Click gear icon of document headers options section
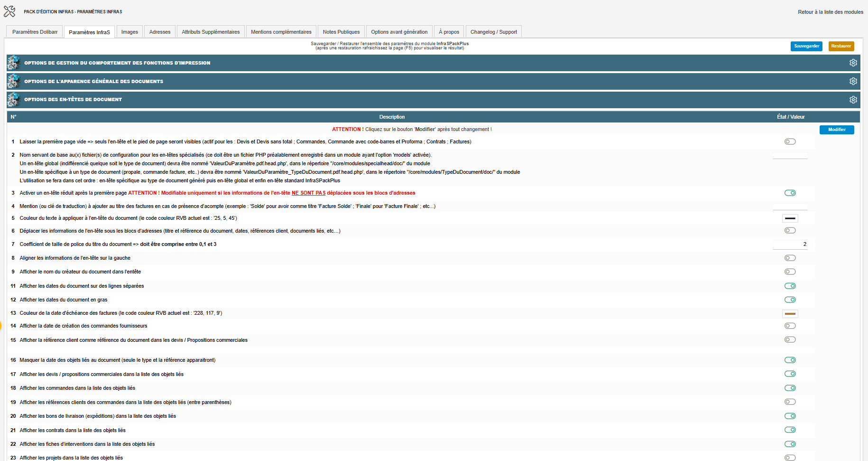 (853, 100)
